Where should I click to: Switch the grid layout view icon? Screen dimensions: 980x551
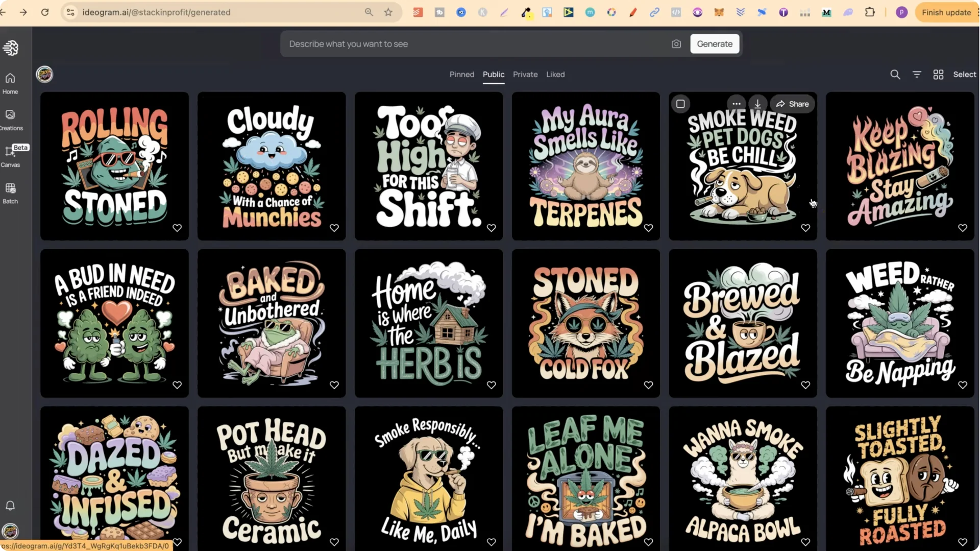[938, 74]
